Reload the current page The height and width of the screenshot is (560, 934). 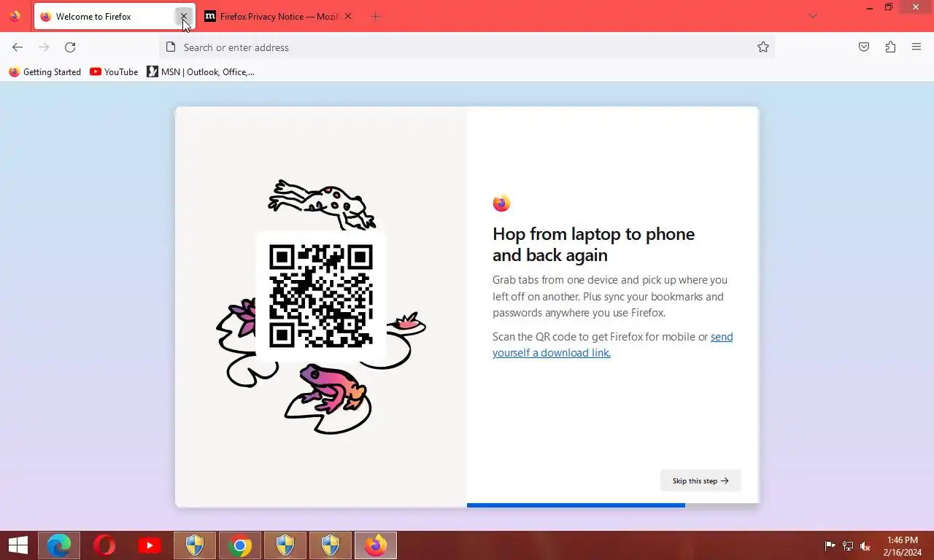(x=70, y=47)
